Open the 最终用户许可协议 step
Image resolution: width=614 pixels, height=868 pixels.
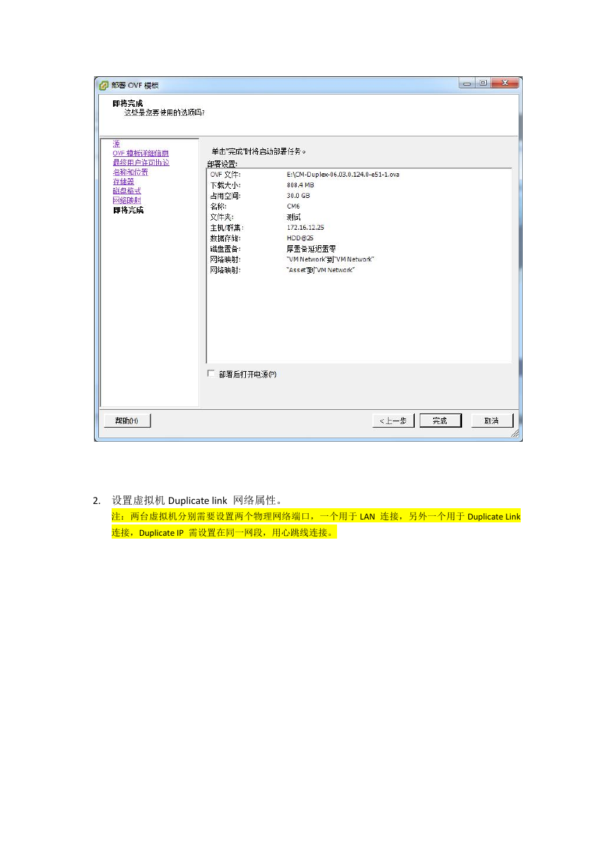click(x=141, y=163)
